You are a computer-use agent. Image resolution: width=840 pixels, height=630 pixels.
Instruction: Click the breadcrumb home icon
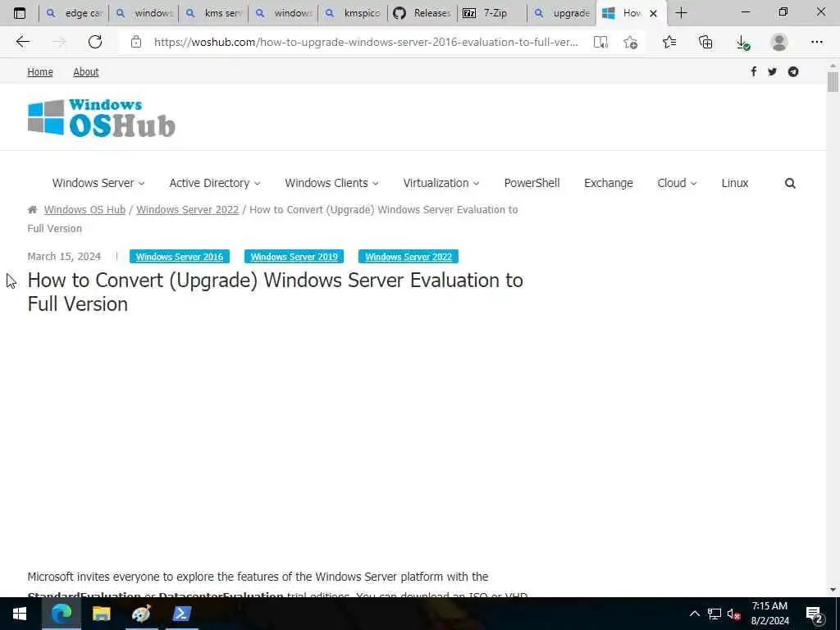click(33, 209)
